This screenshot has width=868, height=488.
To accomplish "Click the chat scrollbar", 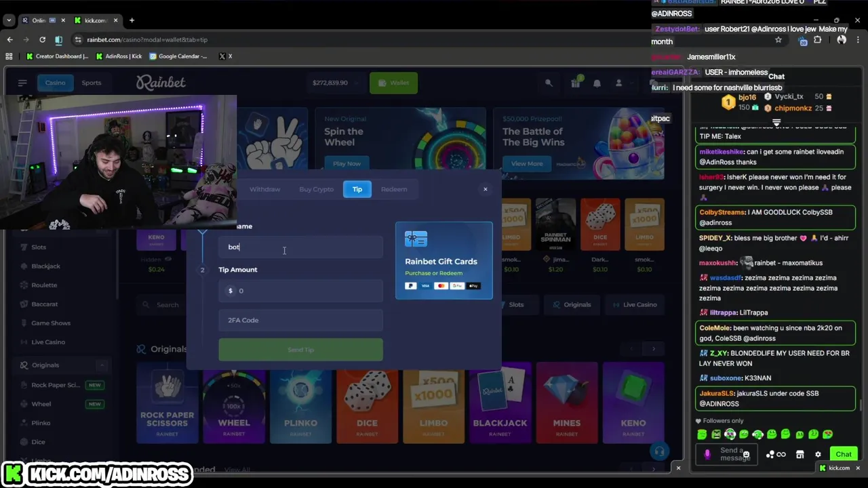I will (x=862, y=405).
